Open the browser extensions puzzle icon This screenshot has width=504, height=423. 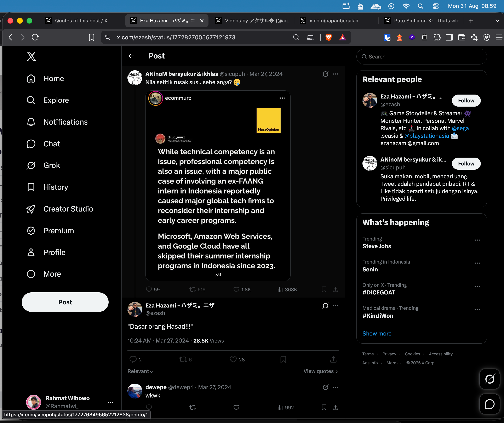tap(437, 37)
